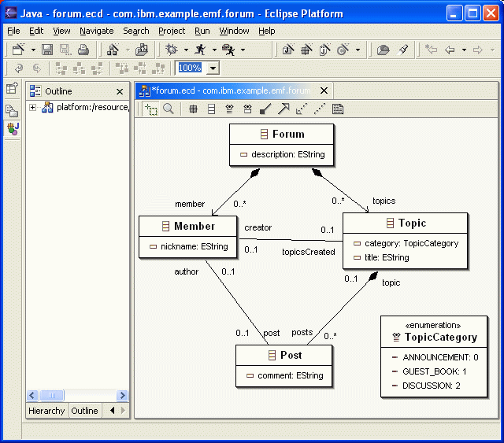504x443 pixels.
Task: Click the 'GUEST_BOOK: 1' enum literal
Action: point(429,371)
